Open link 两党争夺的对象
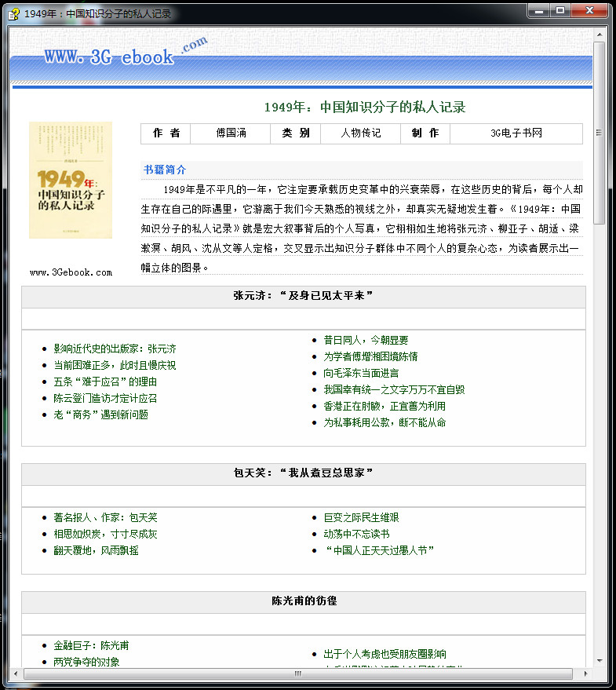This screenshot has height=690, width=616. (x=86, y=662)
